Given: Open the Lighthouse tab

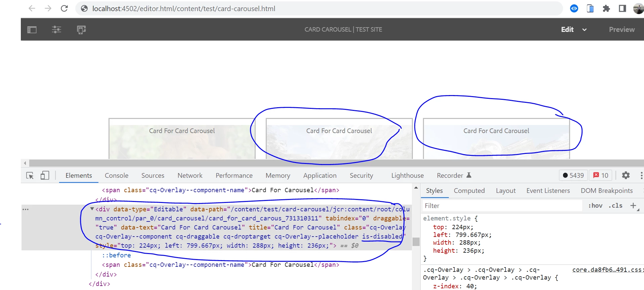Looking at the screenshot, I should 407,175.
